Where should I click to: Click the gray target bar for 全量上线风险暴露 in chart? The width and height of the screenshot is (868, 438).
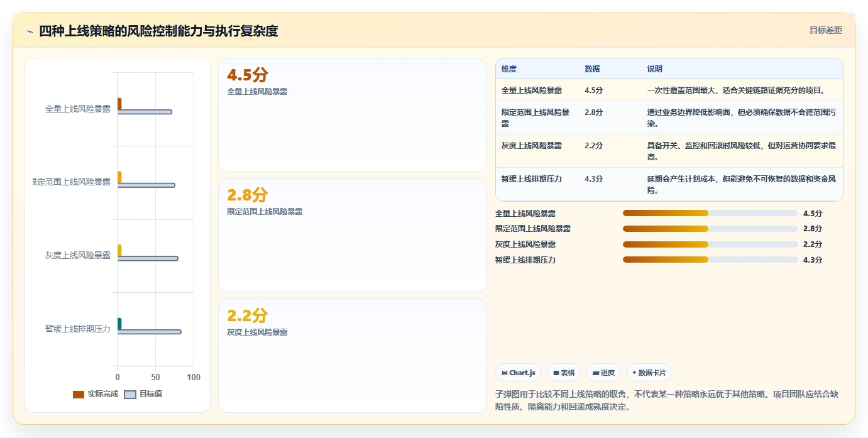tap(145, 112)
